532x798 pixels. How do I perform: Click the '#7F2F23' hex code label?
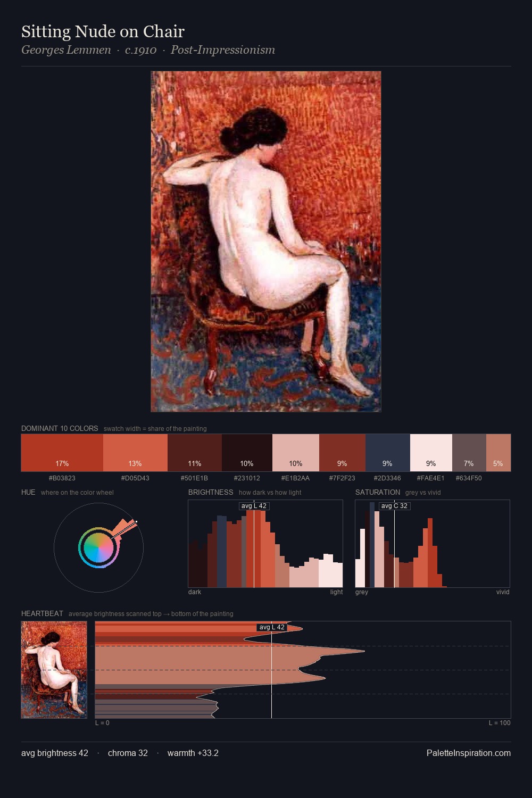342,478
